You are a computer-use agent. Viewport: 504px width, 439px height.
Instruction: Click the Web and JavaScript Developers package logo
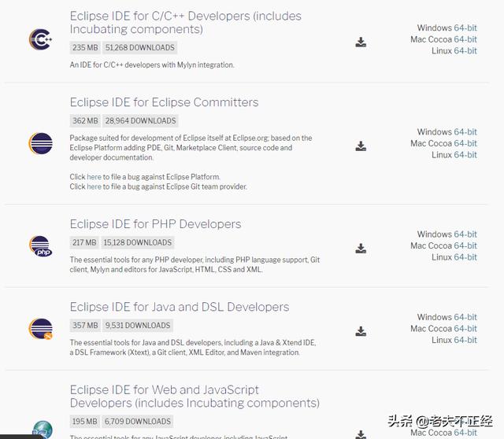click(43, 430)
